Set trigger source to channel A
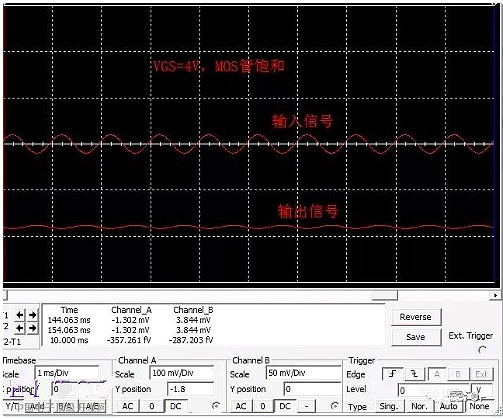Screen dimensions: 503x419 click(437, 374)
